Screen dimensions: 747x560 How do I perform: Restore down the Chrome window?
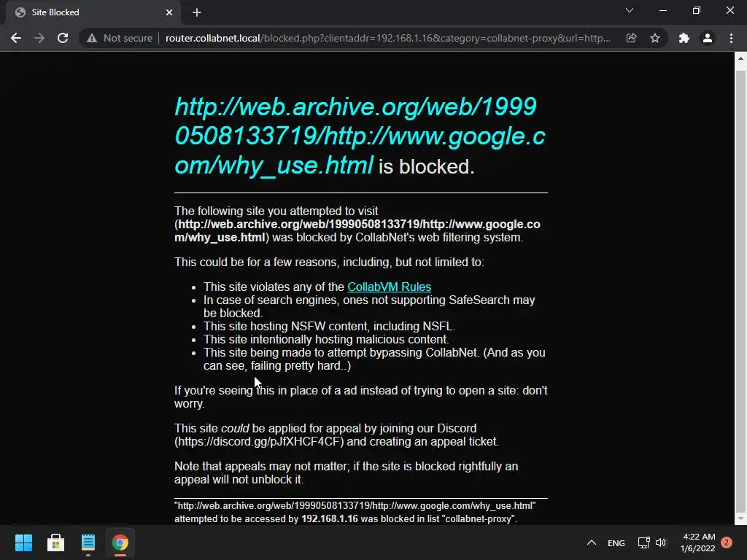click(x=697, y=10)
